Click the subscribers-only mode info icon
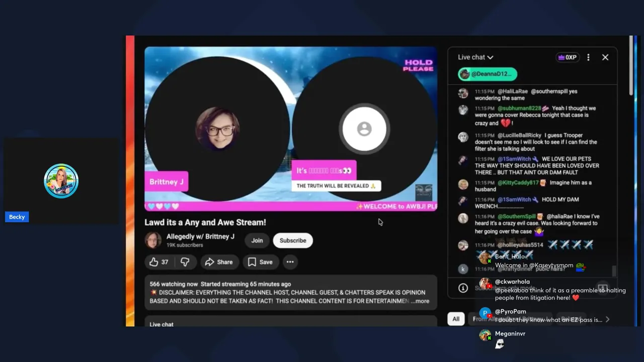Screen dimensions: 644x362 pyautogui.click(x=463, y=288)
